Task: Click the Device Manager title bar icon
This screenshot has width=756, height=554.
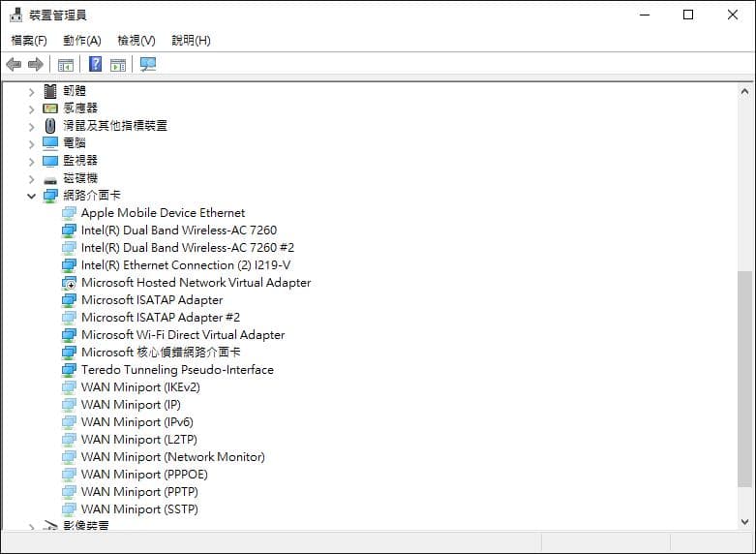Action: 15,15
